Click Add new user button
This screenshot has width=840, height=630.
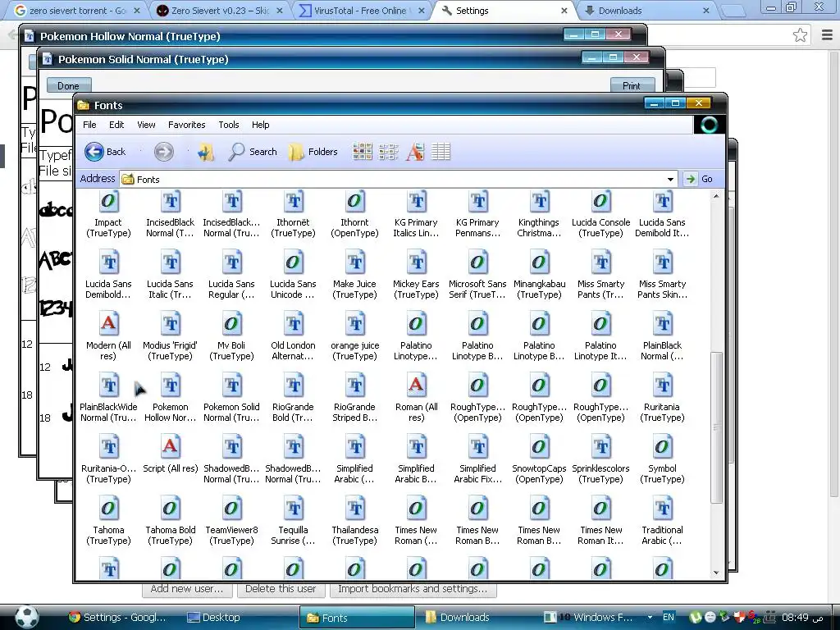click(187, 589)
